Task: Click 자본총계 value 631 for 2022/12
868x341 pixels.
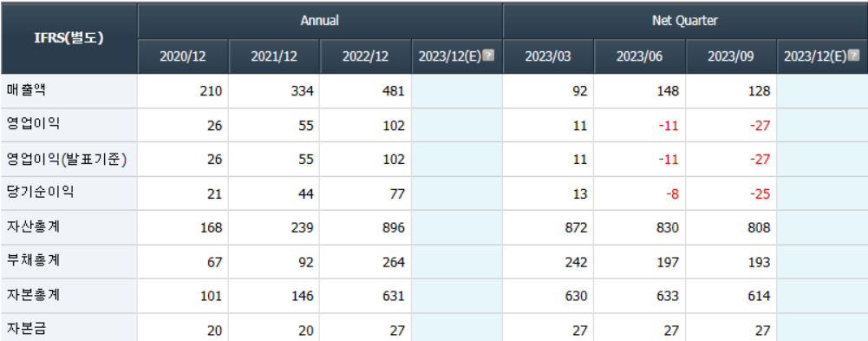Action: point(395,297)
